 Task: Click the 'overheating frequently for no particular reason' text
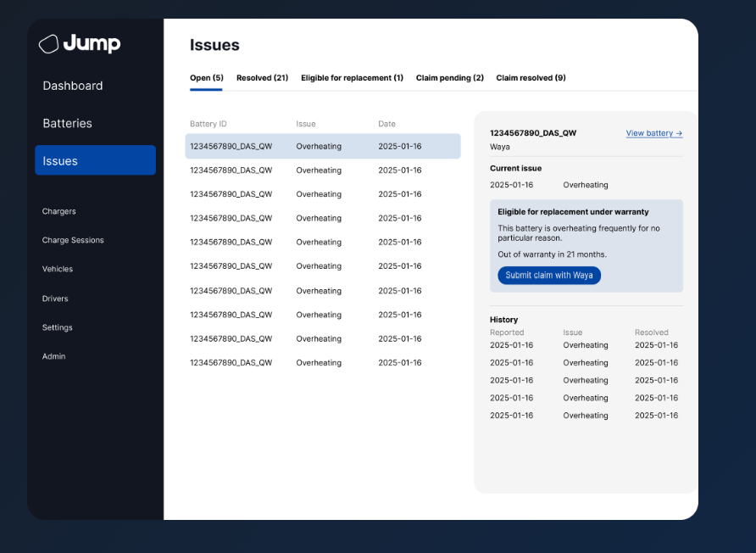(x=579, y=233)
